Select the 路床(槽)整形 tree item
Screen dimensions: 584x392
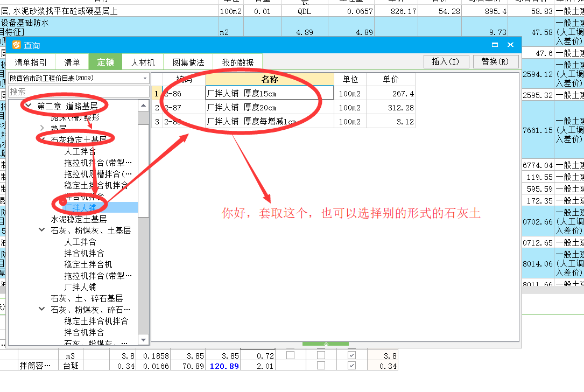(x=75, y=118)
